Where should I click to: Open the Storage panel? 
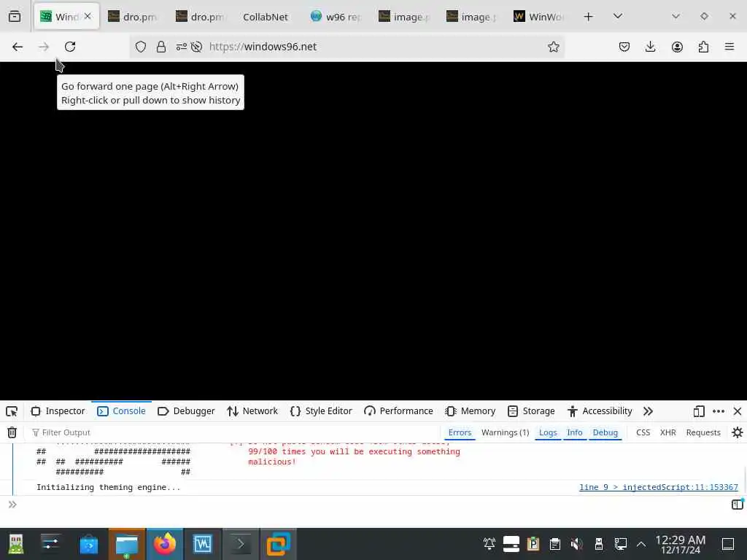click(x=531, y=411)
